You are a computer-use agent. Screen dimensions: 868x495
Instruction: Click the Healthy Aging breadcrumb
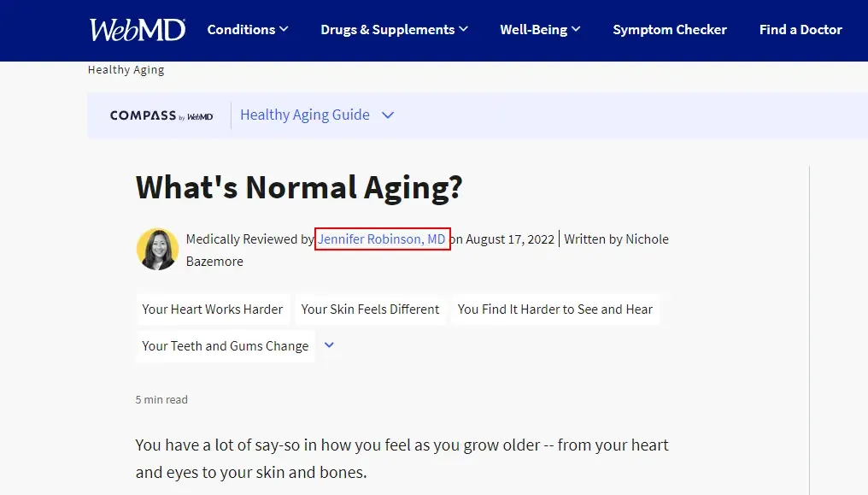pyautogui.click(x=126, y=69)
